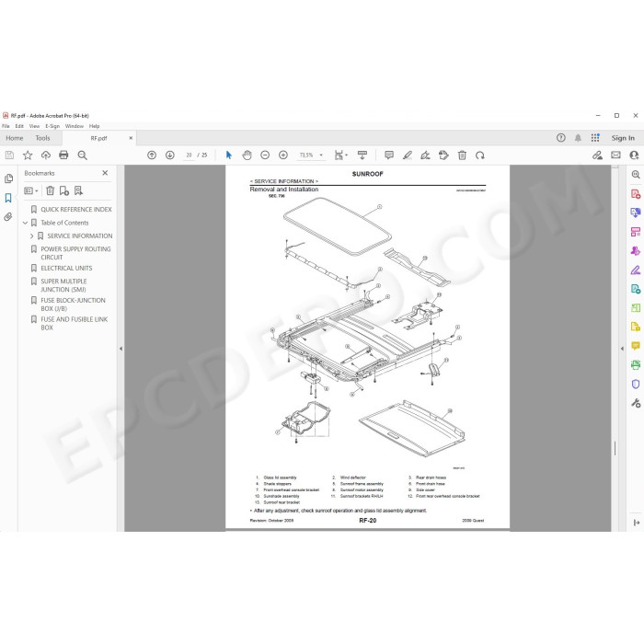The height and width of the screenshot is (644, 644).
Task: Delete page with the toolbar trash icon
Action: pos(462,155)
